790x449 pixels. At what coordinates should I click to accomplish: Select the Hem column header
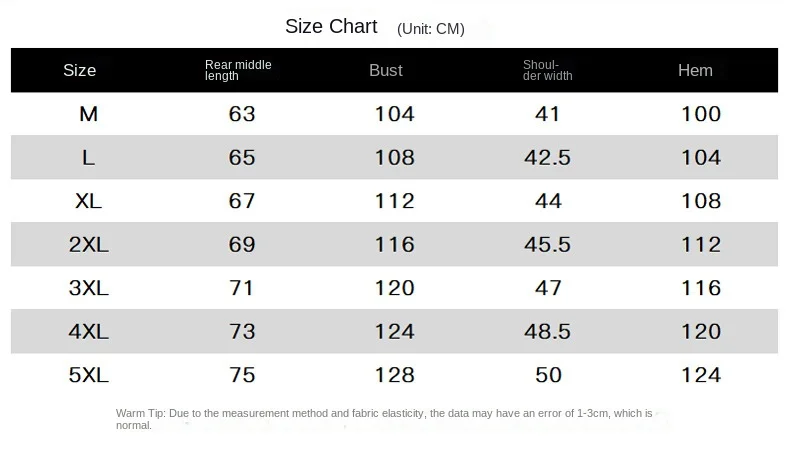pos(695,70)
